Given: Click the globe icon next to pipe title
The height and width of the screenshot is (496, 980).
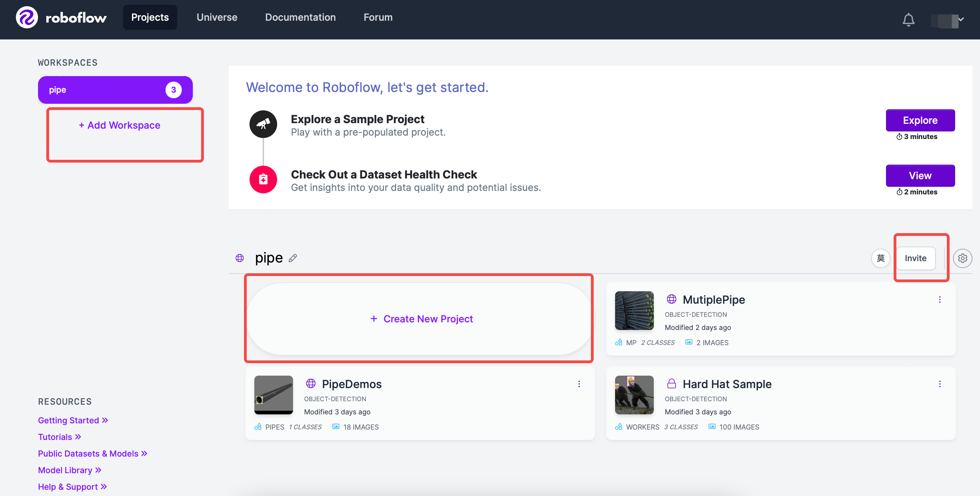Looking at the screenshot, I should click(240, 258).
